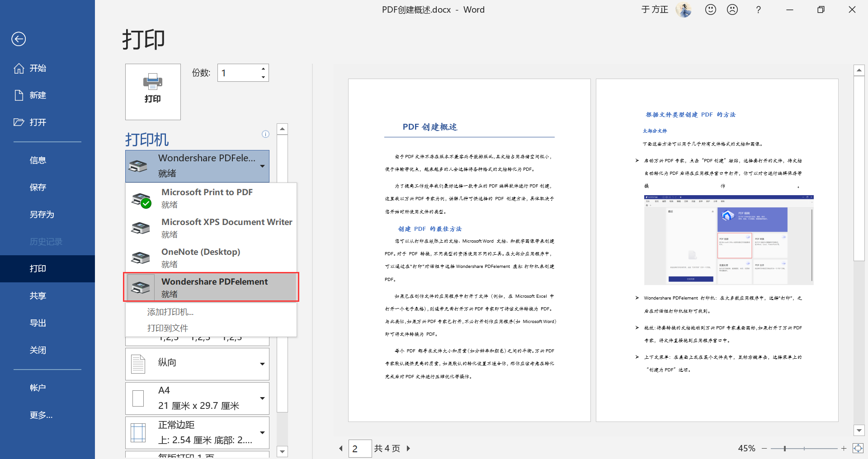Select the 打印 sidebar tab

47,269
